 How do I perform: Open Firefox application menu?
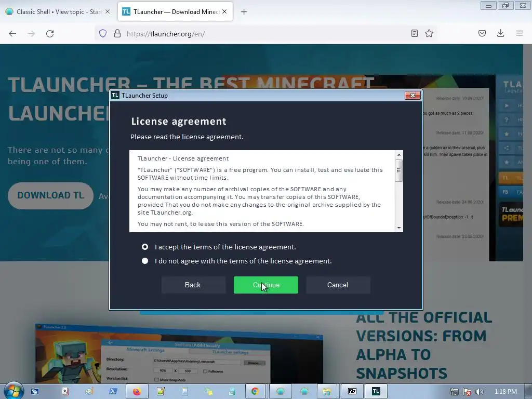coord(520,33)
